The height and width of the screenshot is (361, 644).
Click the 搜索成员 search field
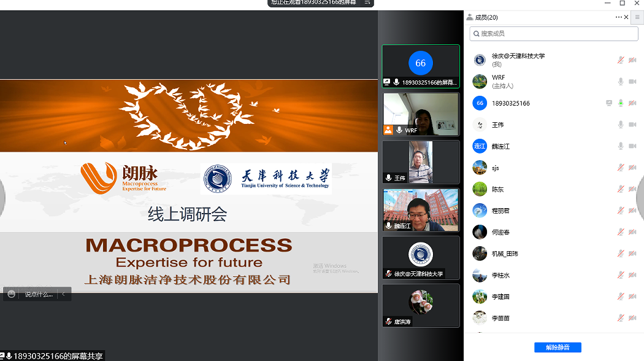[x=553, y=33]
